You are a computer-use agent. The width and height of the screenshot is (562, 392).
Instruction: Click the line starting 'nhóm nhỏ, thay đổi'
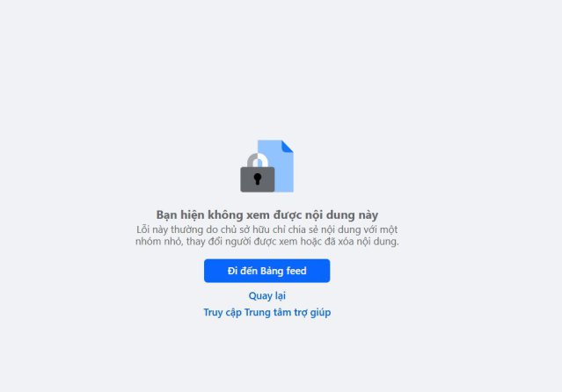tap(267, 242)
